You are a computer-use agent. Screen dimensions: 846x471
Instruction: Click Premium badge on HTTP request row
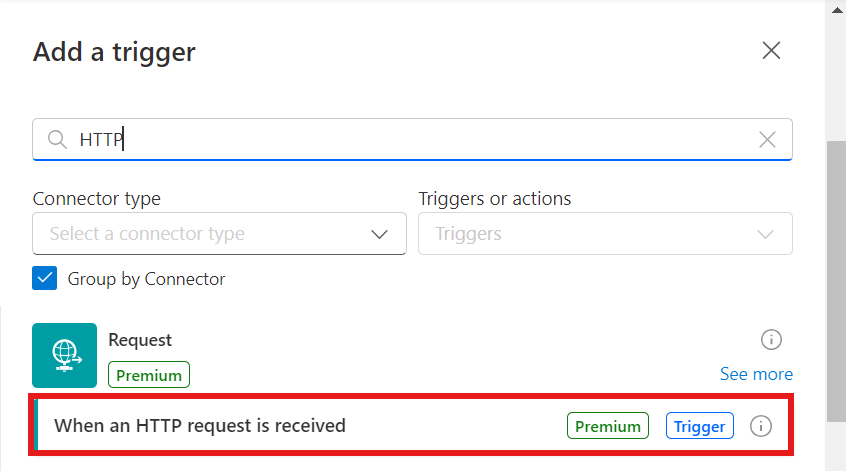[x=607, y=426]
